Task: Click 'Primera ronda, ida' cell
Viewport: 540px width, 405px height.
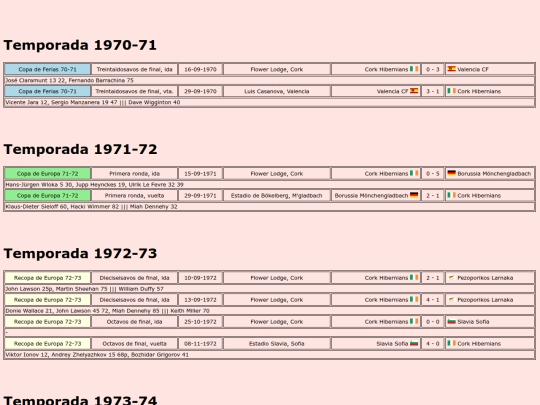Action: (134, 174)
